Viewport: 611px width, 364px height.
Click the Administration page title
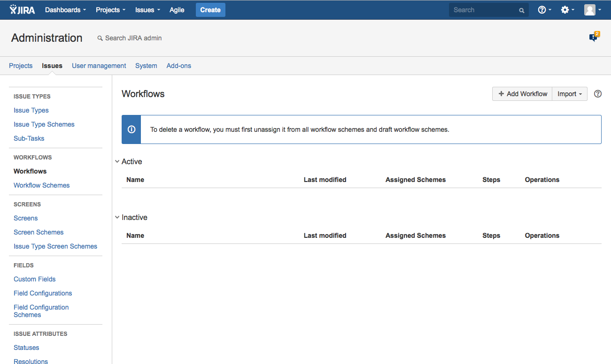tap(47, 38)
